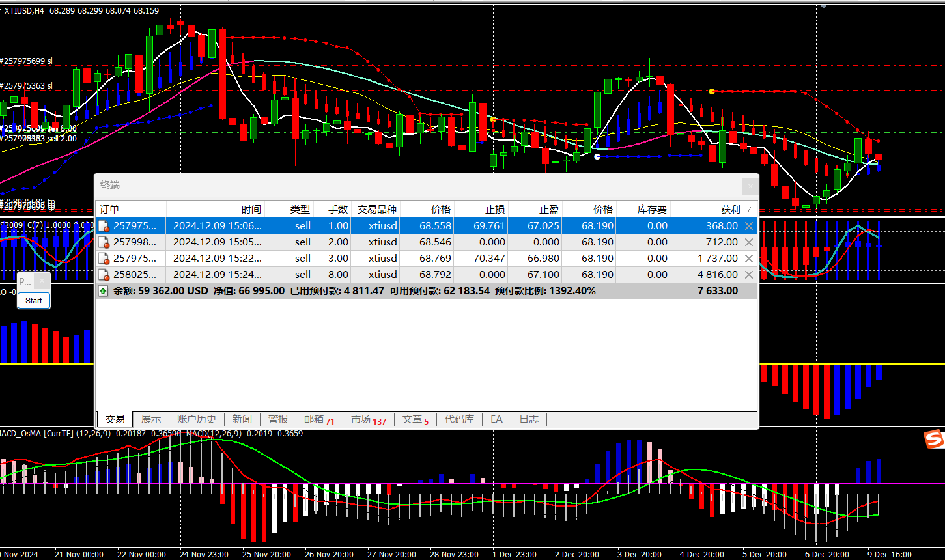This screenshot has width=945, height=560.
Task: Switch to the 文章 tab
Action: pyautogui.click(x=416, y=419)
